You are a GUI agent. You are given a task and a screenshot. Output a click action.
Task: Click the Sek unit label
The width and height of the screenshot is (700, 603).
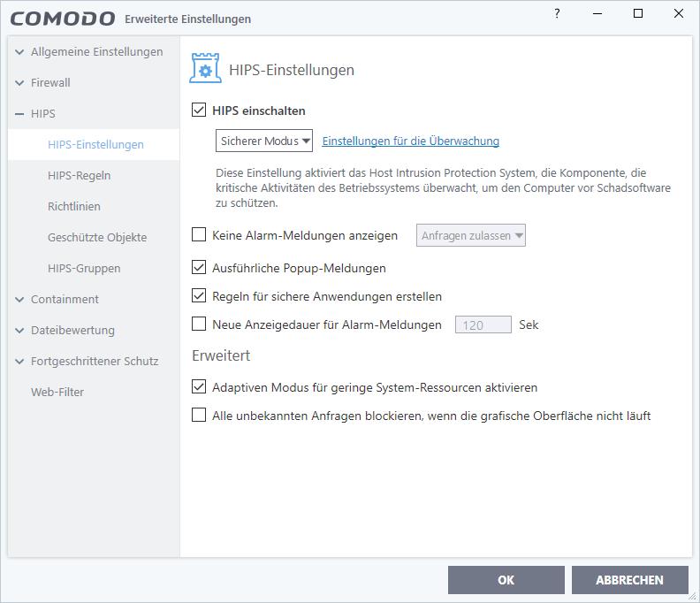point(529,324)
